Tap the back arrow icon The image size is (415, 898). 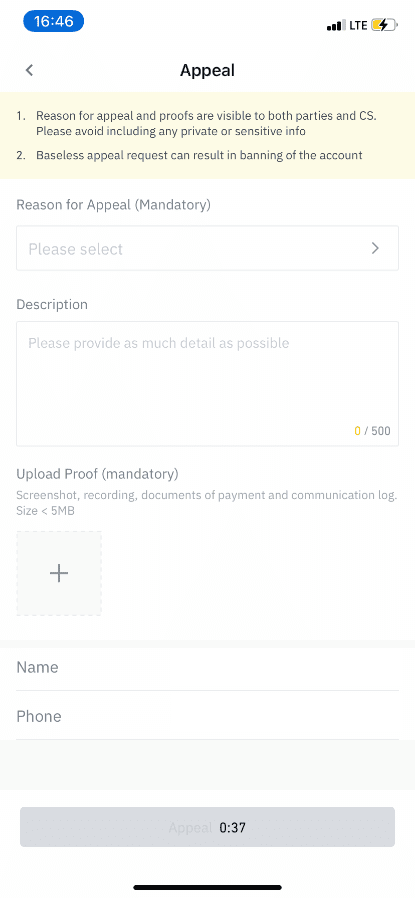click(x=30, y=70)
